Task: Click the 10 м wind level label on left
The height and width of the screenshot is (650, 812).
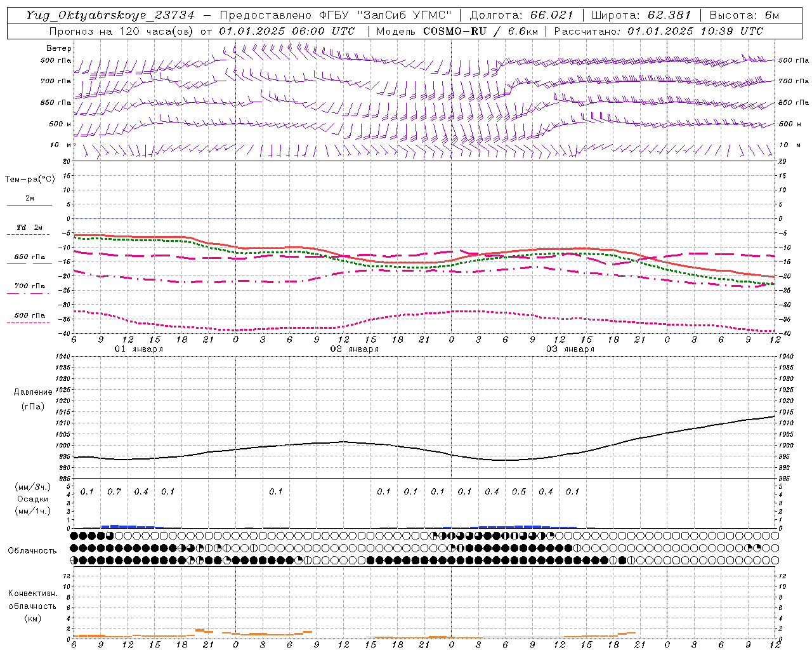Action: [61, 145]
